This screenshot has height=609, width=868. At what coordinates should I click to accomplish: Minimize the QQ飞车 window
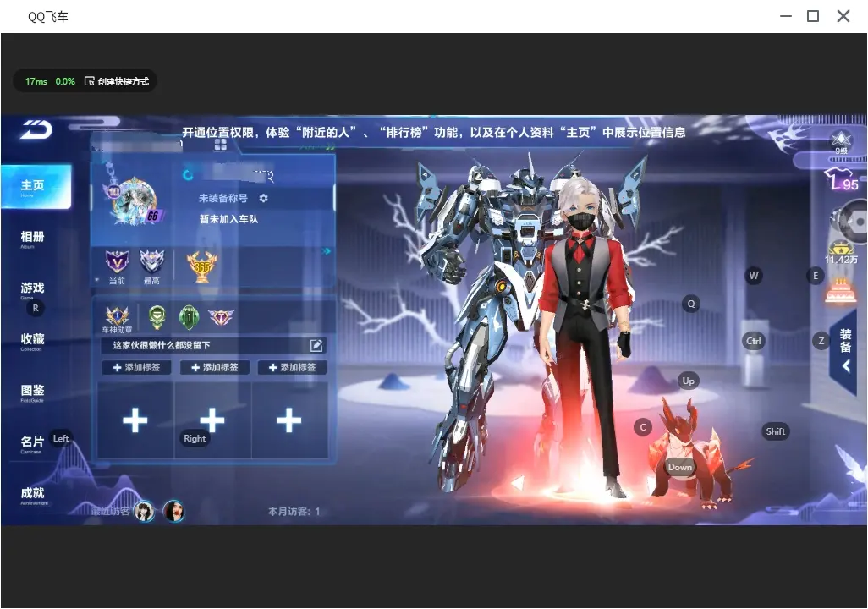click(x=786, y=16)
